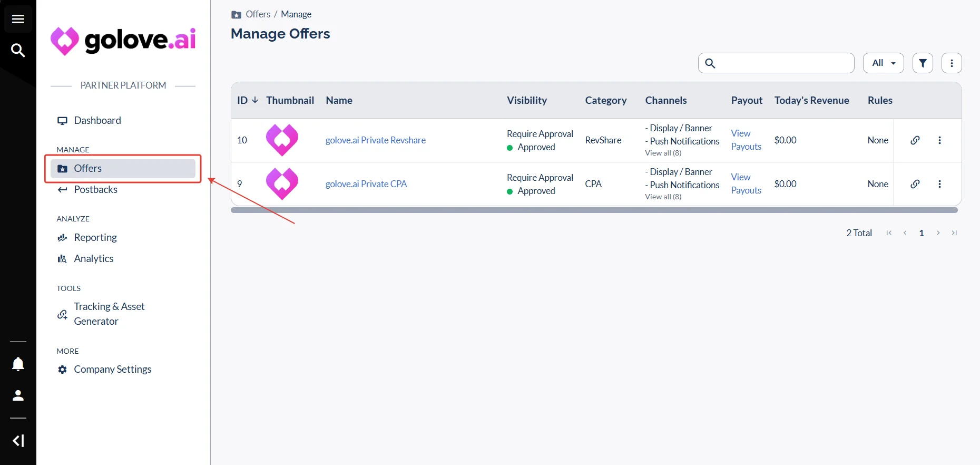Select page 1 in pagination
Screen dimensions: 980x465
[922, 233]
